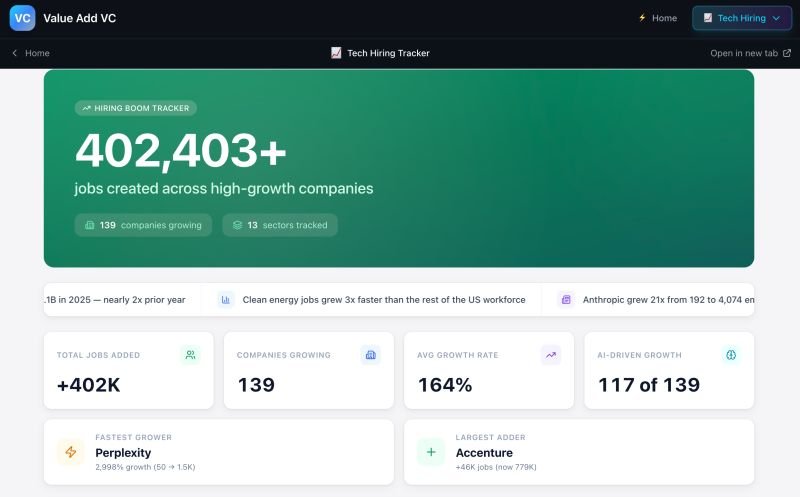
Task: Click the 2,998% growth detail text
Action: coord(145,467)
